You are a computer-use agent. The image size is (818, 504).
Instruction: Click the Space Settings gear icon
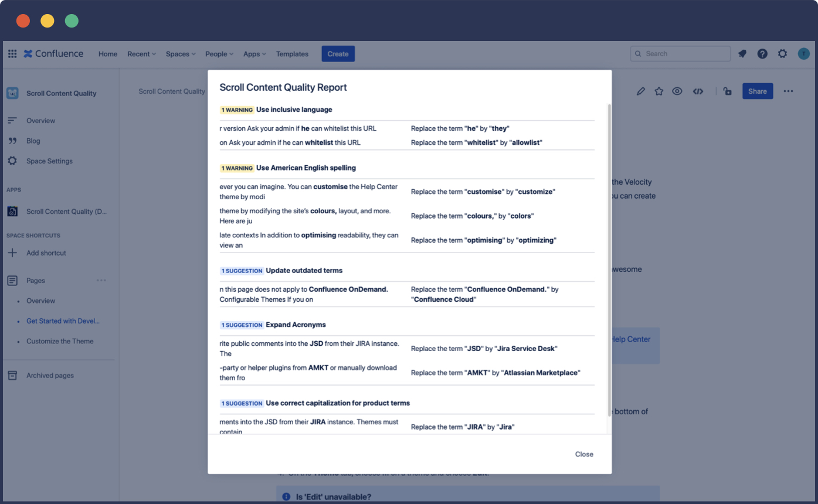(12, 161)
